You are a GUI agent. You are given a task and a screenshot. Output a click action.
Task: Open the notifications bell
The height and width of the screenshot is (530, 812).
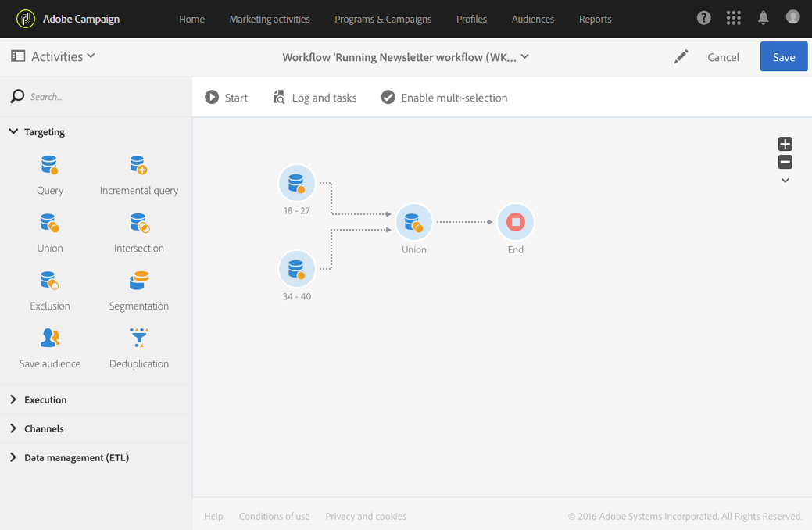pyautogui.click(x=763, y=18)
